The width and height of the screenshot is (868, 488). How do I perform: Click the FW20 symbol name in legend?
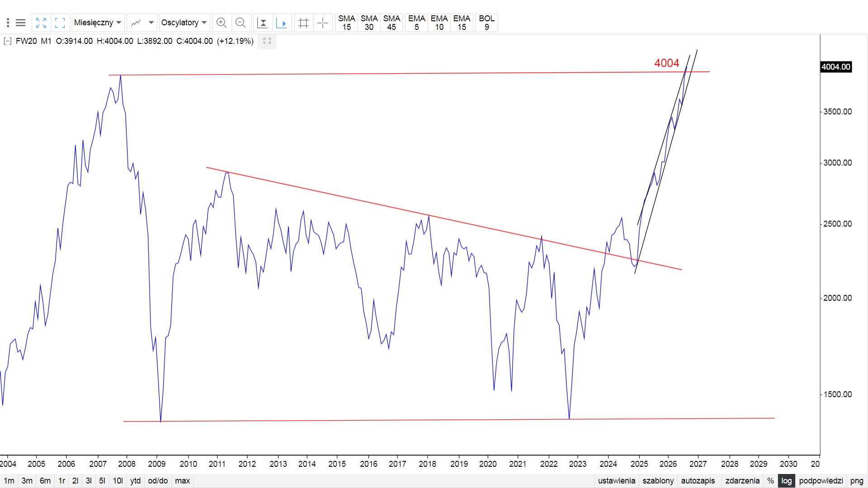[26, 41]
